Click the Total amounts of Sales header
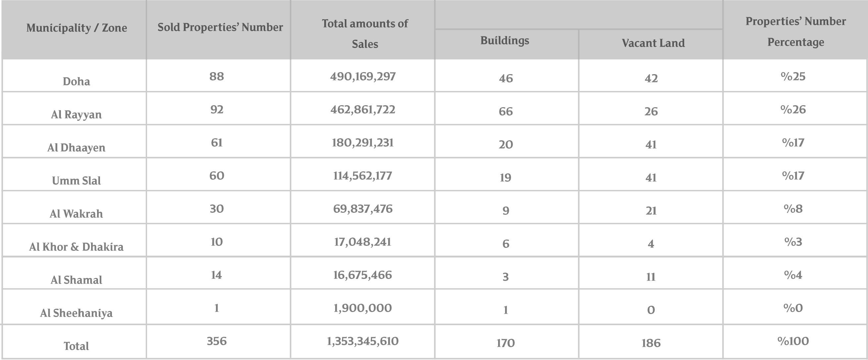Image resolution: width=868 pixels, height=360 pixels. tap(365, 33)
